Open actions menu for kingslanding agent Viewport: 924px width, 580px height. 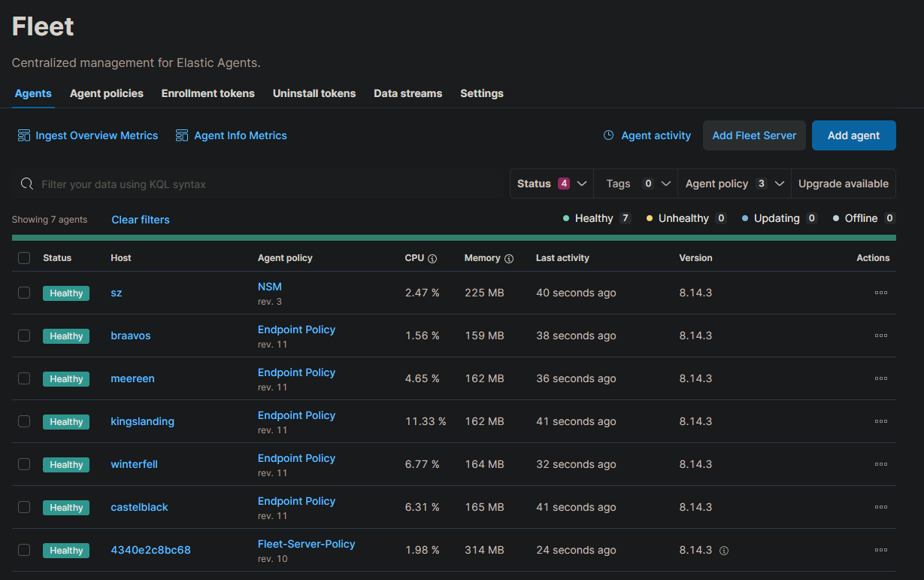(x=881, y=421)
